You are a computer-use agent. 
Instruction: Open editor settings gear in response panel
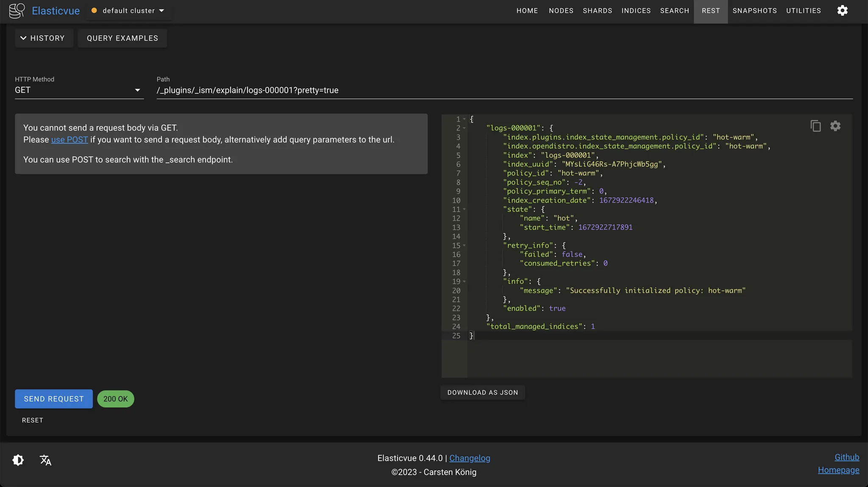coord(835,126)
